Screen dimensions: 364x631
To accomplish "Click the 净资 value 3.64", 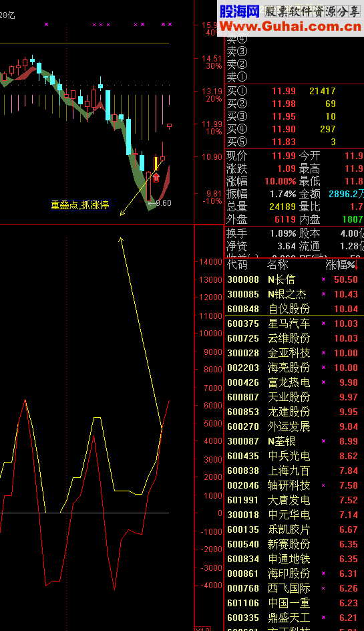I will 287,246.
